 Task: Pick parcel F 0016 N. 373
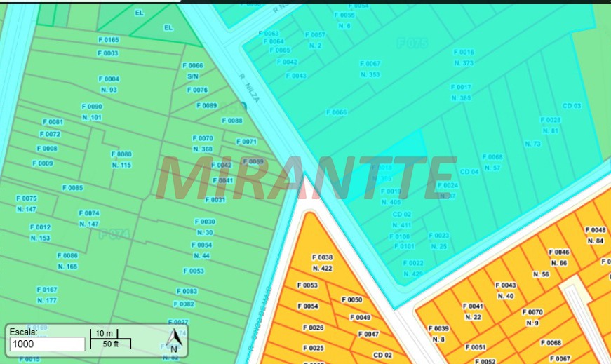pos(463,58)
